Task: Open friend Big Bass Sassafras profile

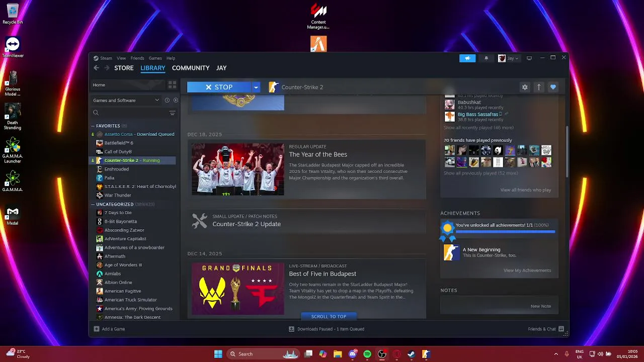Action: click(478, 114)
